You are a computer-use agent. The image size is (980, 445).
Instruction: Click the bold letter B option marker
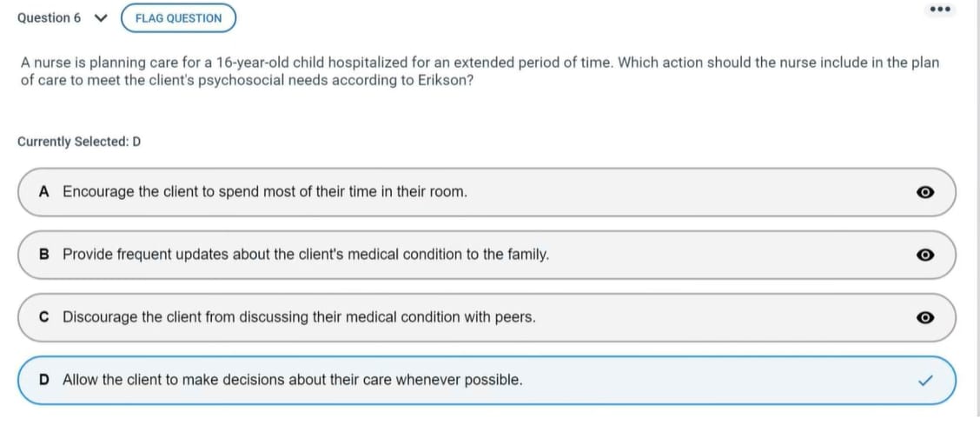point(43,255)
